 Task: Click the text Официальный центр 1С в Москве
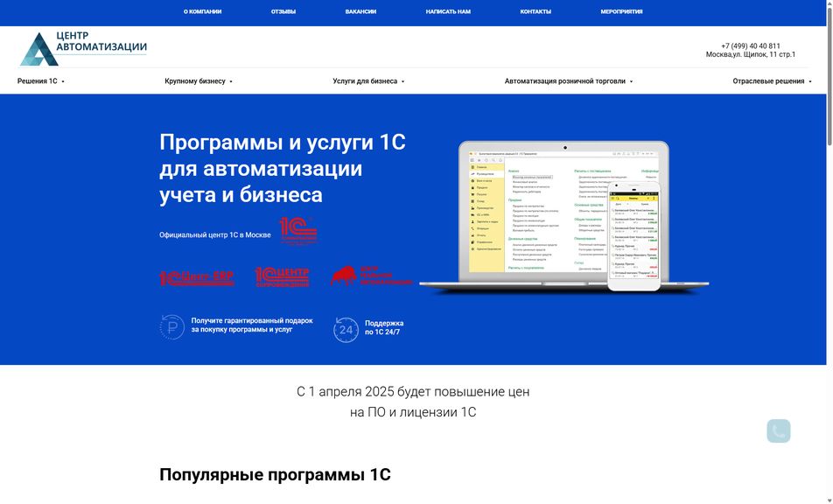pos(215,234)
